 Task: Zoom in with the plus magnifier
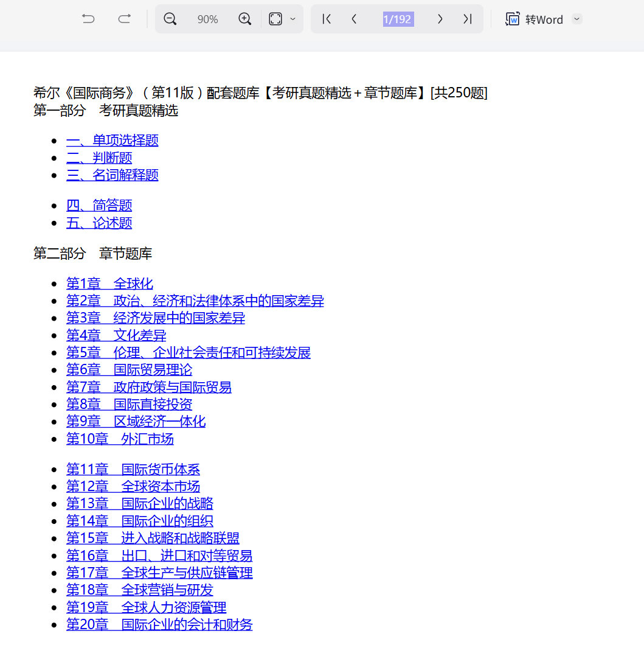[x=244, y=19]
